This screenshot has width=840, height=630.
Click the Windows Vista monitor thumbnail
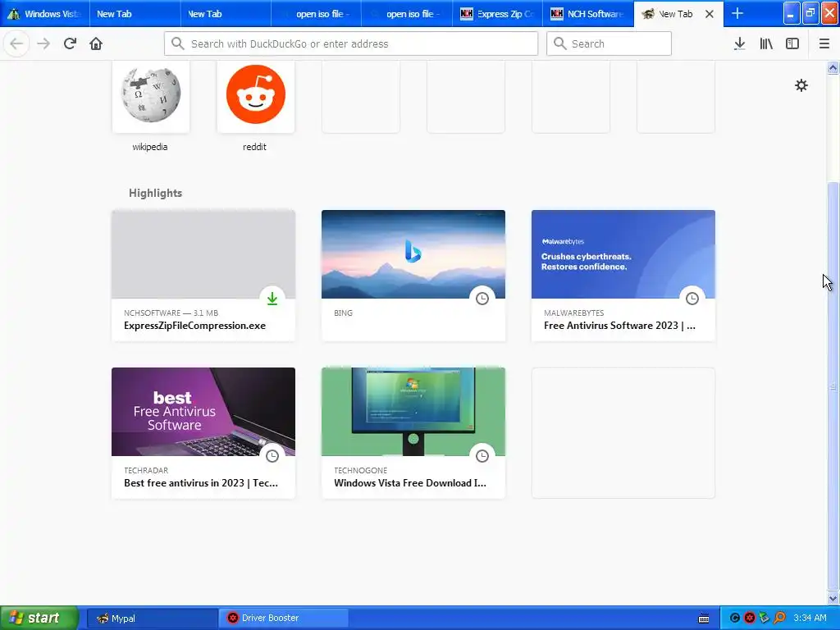[x=413, y=412]
